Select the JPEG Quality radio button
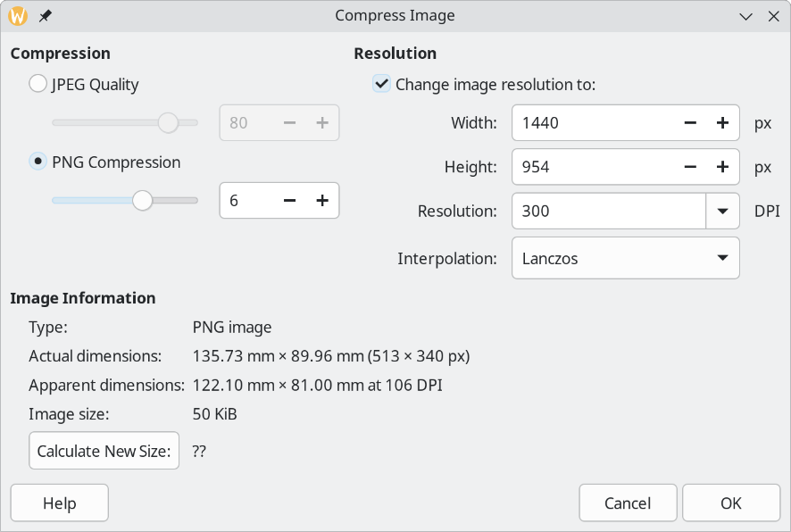The height and width of the screenshot is (532, 791). click(x=38, y=82)
